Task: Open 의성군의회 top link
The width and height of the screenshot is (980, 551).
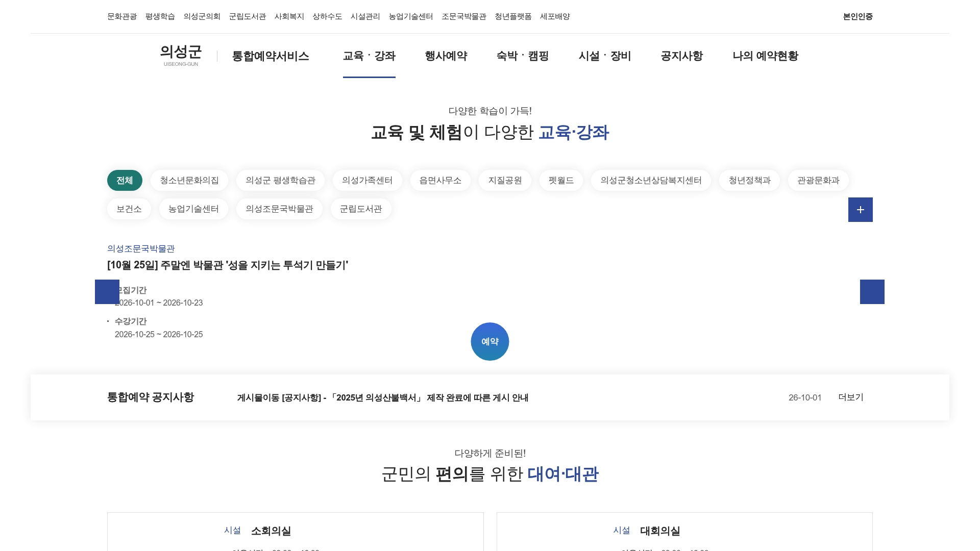Action: 202,16
